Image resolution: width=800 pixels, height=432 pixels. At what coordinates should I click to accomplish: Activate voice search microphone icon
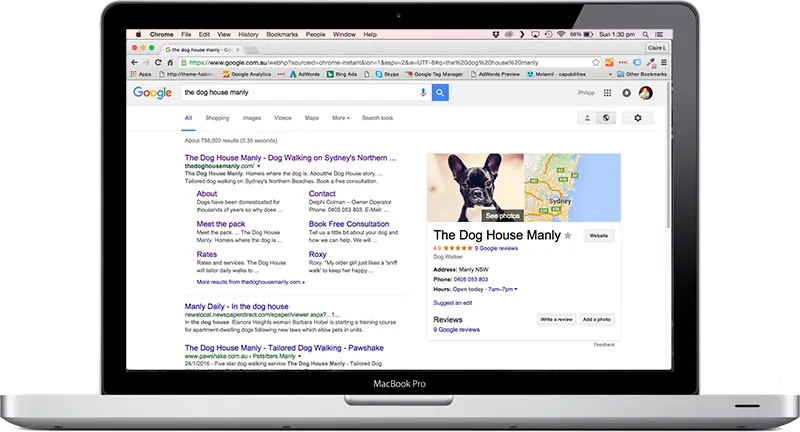click(423, 93)
